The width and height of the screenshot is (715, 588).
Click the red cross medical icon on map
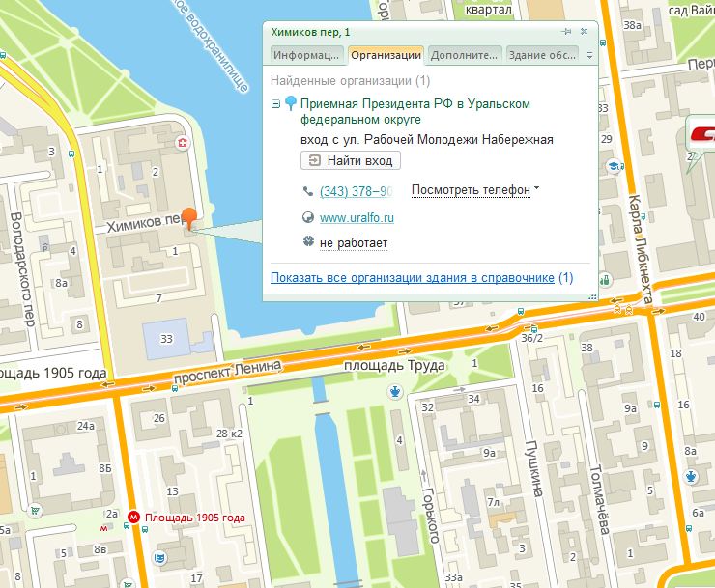(181, 144)
